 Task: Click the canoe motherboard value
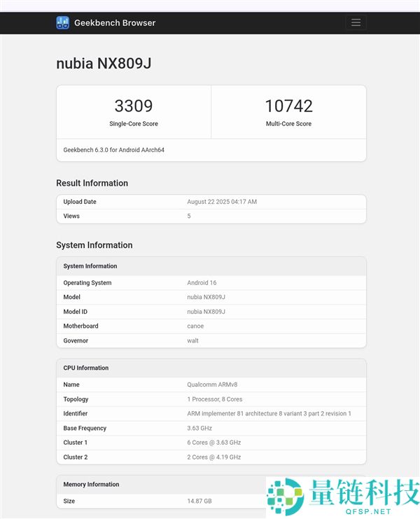195,326
